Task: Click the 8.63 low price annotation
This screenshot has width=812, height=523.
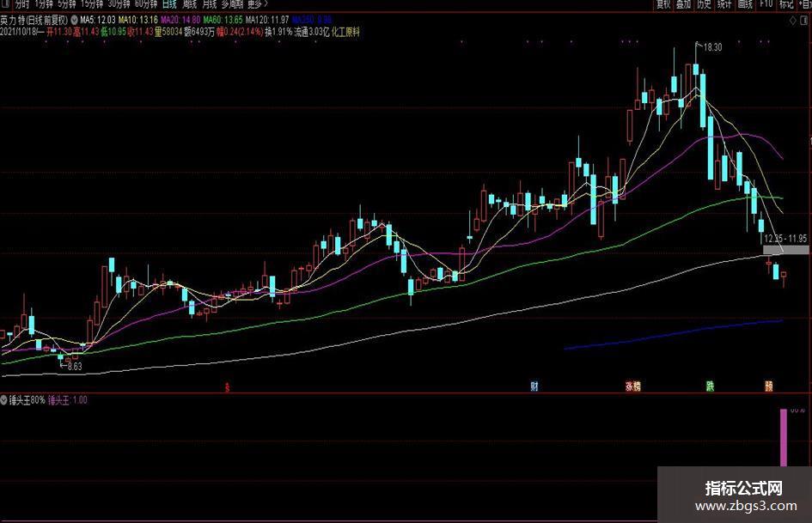Action: 75,367
